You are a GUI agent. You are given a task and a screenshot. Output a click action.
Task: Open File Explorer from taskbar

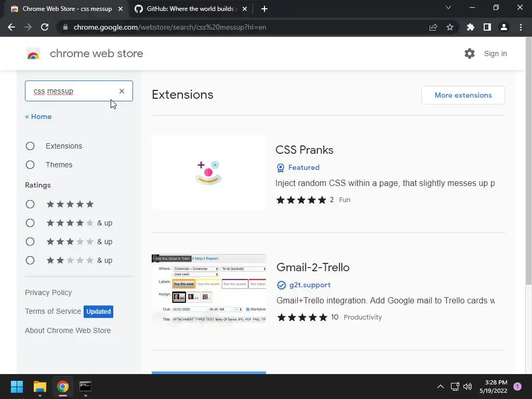[x=39, y=387]
